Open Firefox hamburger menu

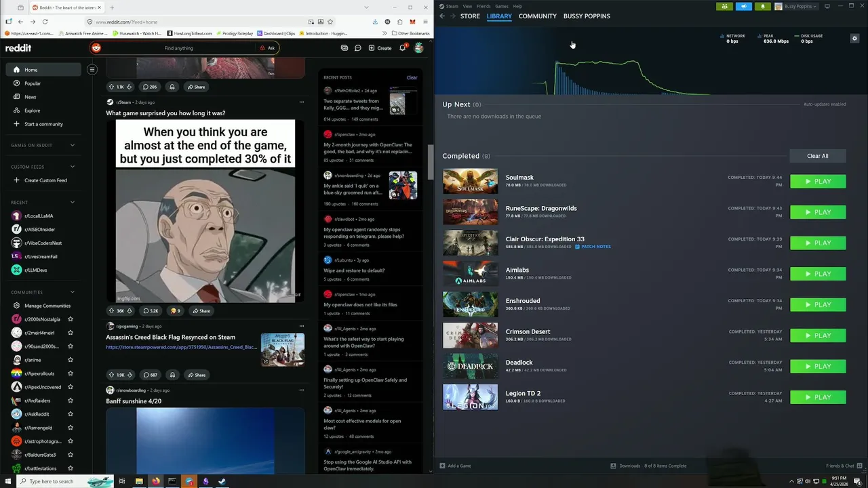pos(425,22)
